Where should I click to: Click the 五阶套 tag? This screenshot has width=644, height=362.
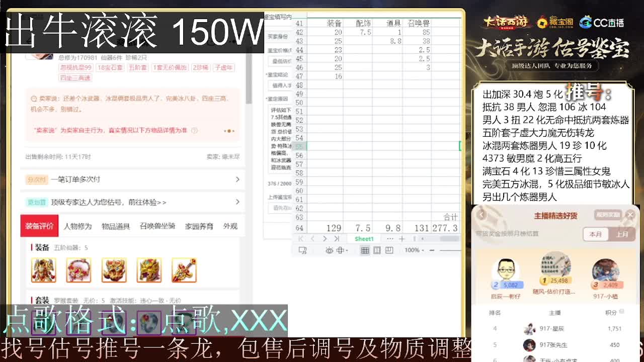(x=137, y=67)
